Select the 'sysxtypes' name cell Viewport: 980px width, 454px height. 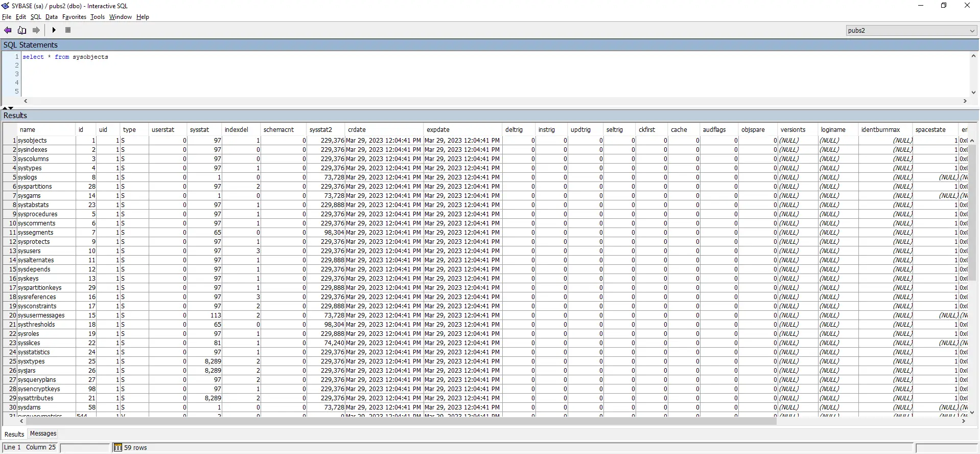(46, 361)
